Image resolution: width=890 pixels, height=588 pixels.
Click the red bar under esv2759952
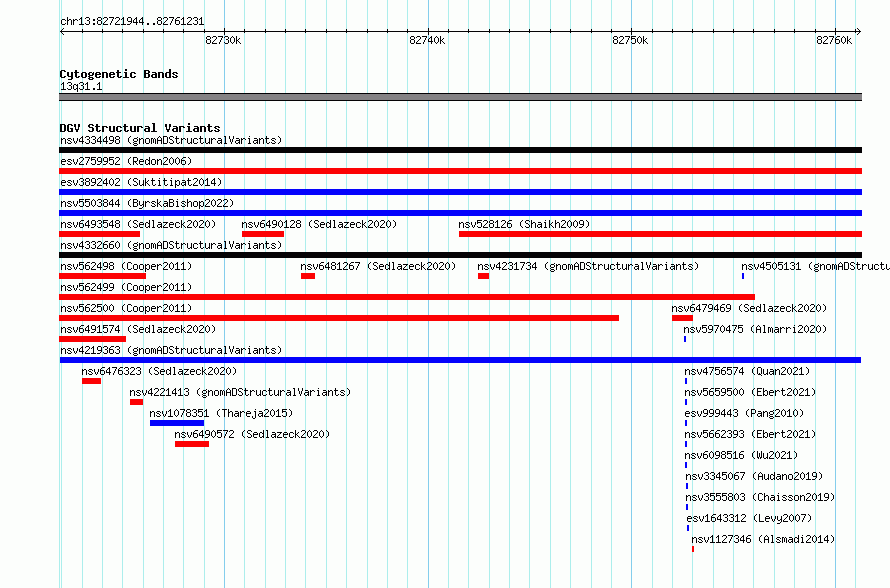[460, 171]
